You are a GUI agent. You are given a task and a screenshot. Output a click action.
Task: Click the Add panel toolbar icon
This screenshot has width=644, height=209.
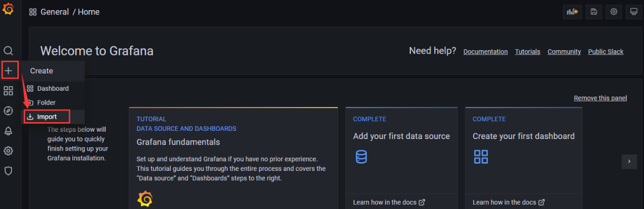[573, 12]
